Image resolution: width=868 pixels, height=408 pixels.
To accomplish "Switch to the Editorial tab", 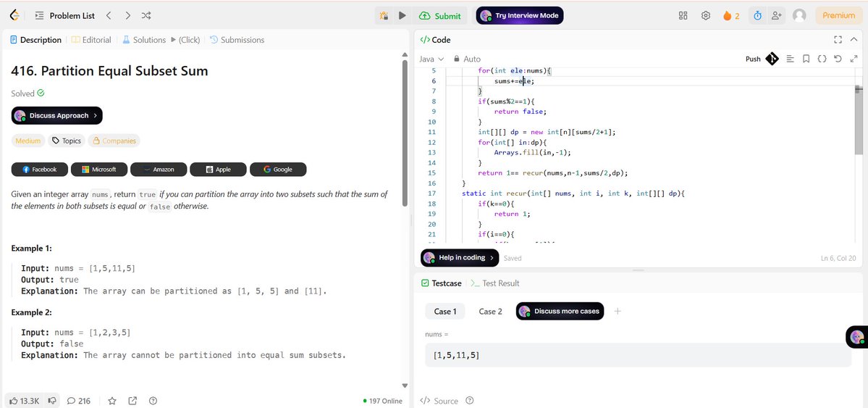I will [x=91, y=40].
